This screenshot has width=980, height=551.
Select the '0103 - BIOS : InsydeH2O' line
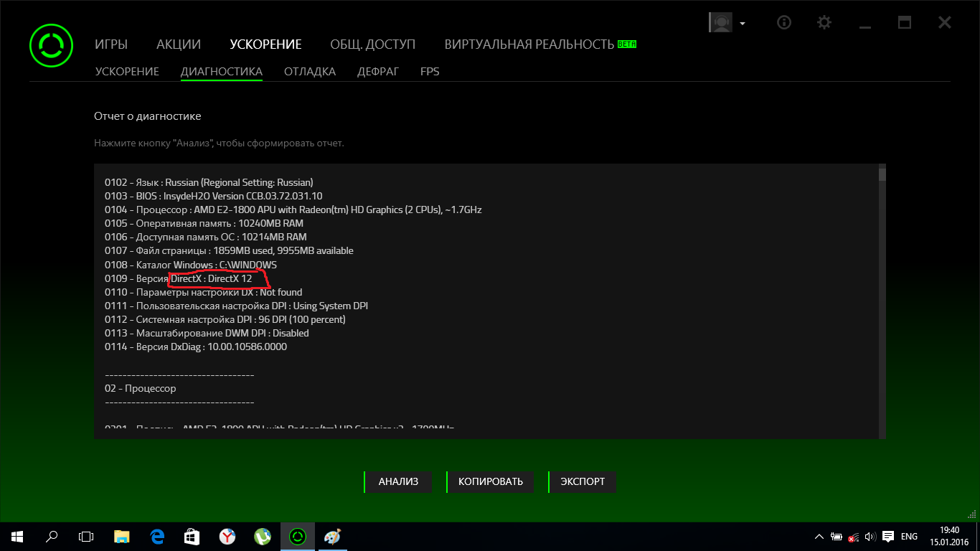click(214, 196)
